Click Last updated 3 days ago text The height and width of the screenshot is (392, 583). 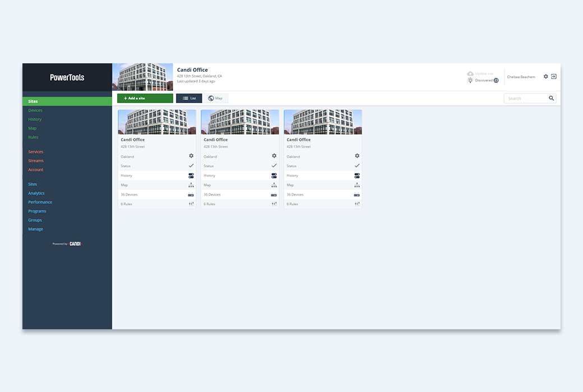[196, 81]
